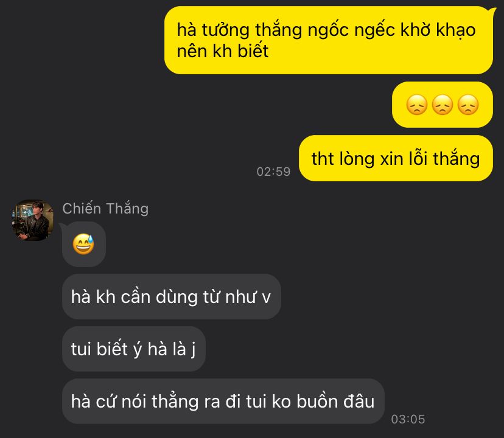Select the first sad face emoji
This screenshot has height=438, width=504.
click(417, 105)
